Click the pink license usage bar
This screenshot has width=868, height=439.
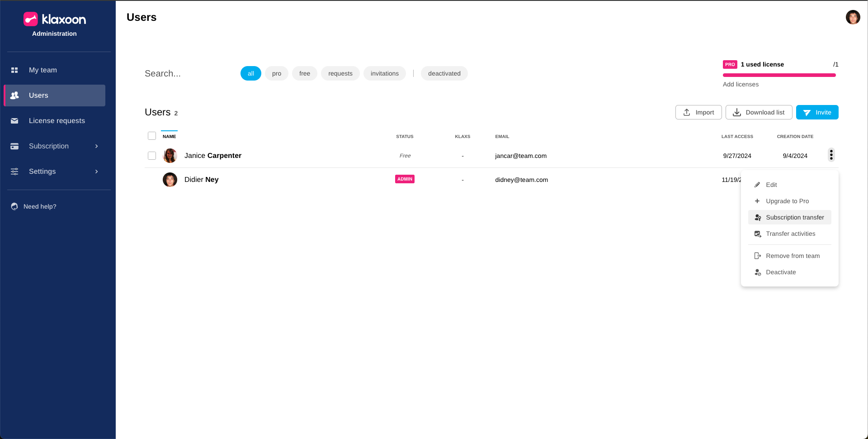coord(779,75)
